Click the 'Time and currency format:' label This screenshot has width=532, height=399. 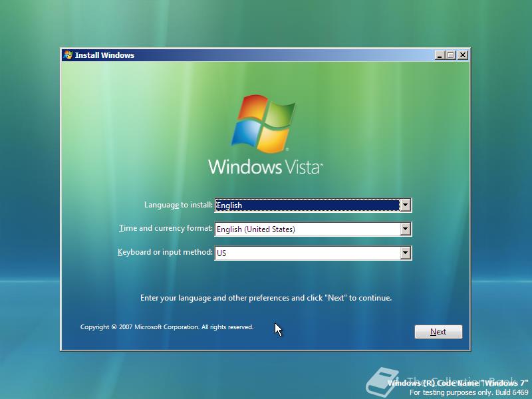[x=166, y=228]
